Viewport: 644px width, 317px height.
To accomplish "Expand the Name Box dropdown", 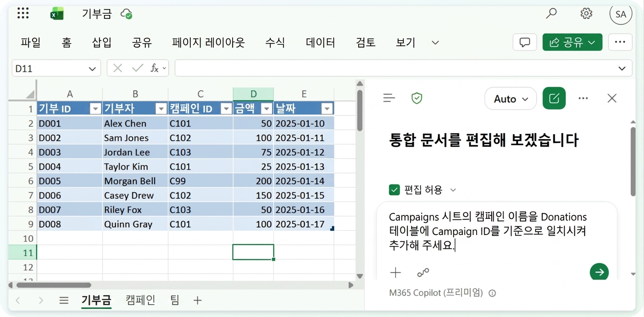I will click(92, 69).
